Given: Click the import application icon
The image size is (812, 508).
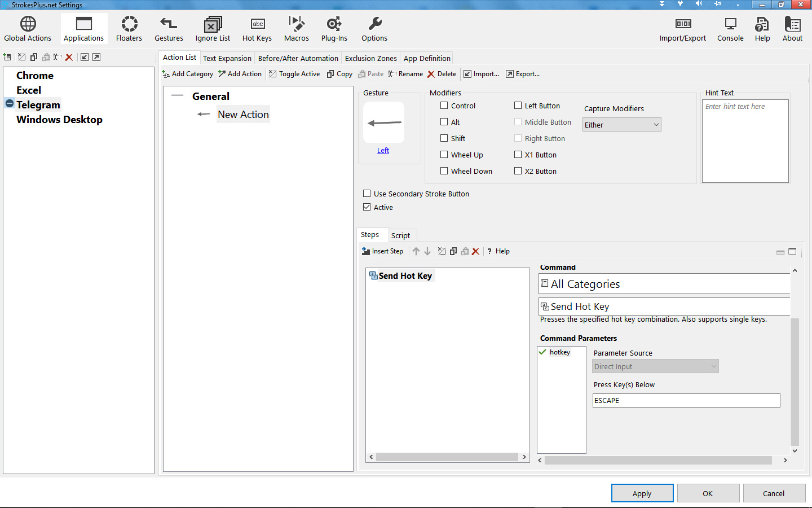Looking at the screenshot, I should pos(85,57).
